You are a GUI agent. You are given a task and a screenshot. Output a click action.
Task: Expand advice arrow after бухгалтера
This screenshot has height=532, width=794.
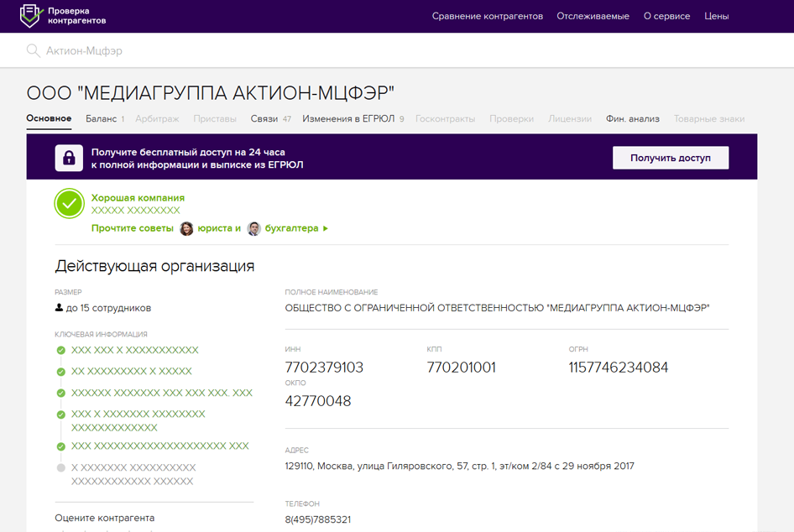click(326, 228)
